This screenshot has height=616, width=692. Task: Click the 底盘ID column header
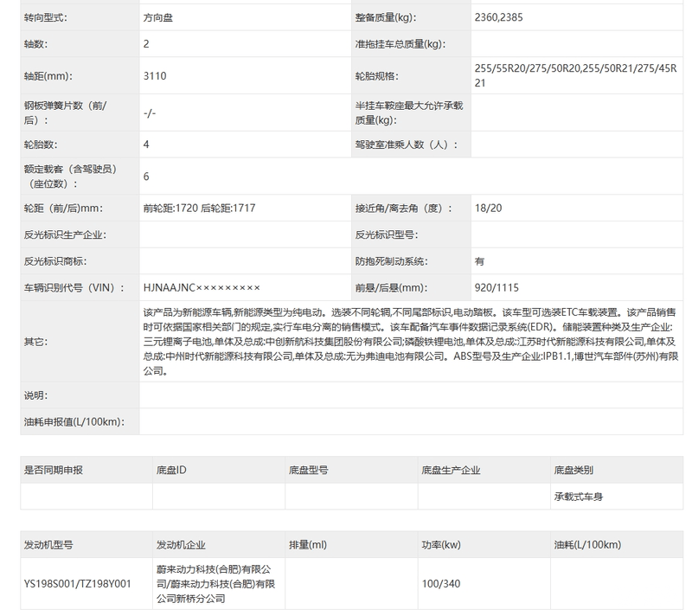click(x=171, y=470)
